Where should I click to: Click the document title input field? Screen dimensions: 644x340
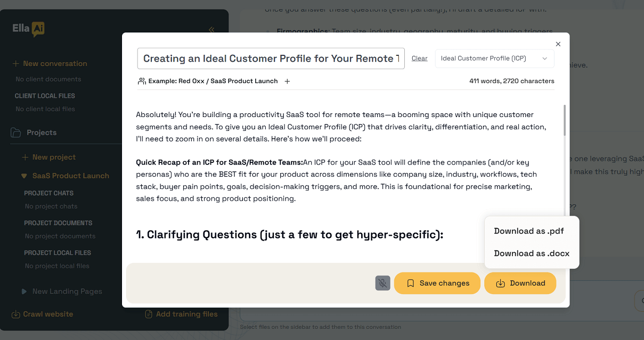coord(271,59)
